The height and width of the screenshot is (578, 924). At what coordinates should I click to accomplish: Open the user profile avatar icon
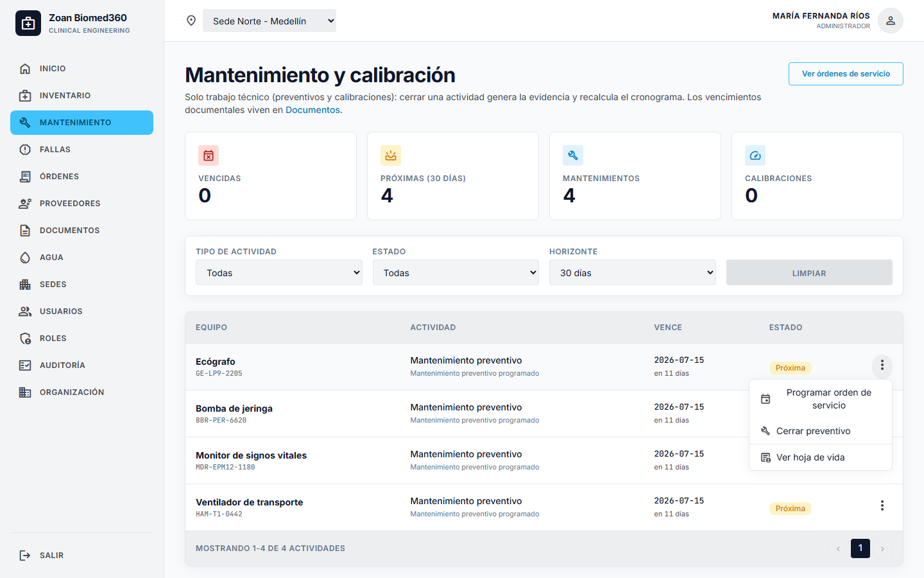pos(891,21)
